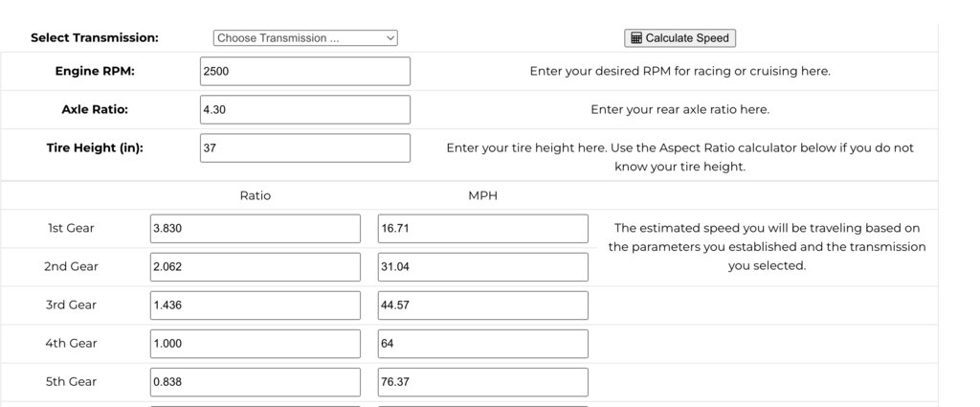Select the 4th Gear ratio field

(255, 343)
